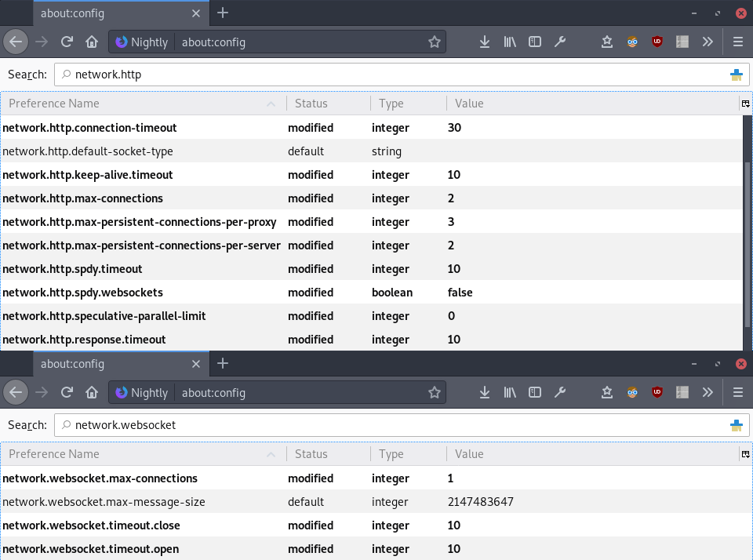Expand overflow toolbar chevron in the upper window
Image resolution: width=753 pixels, height=560 pixels.
point(708,42)
